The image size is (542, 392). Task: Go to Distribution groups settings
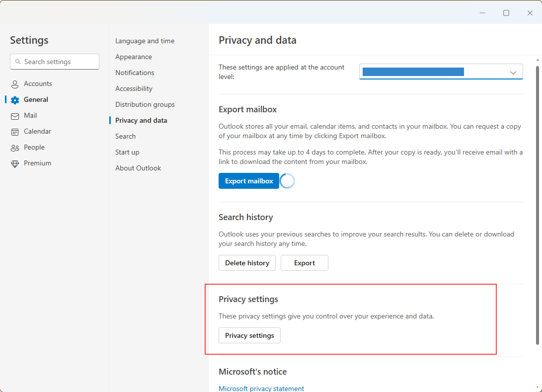145,104
